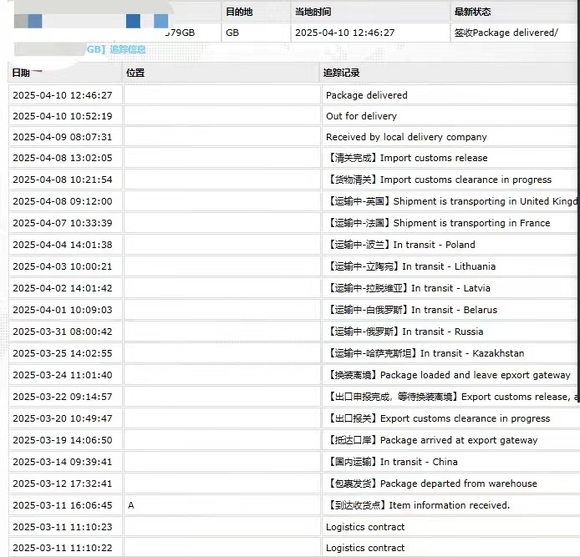Viewport: 580px width, 557px height.
Task: Click the date 2025-04-08 09:12:00
Action: tap(62, 201)
